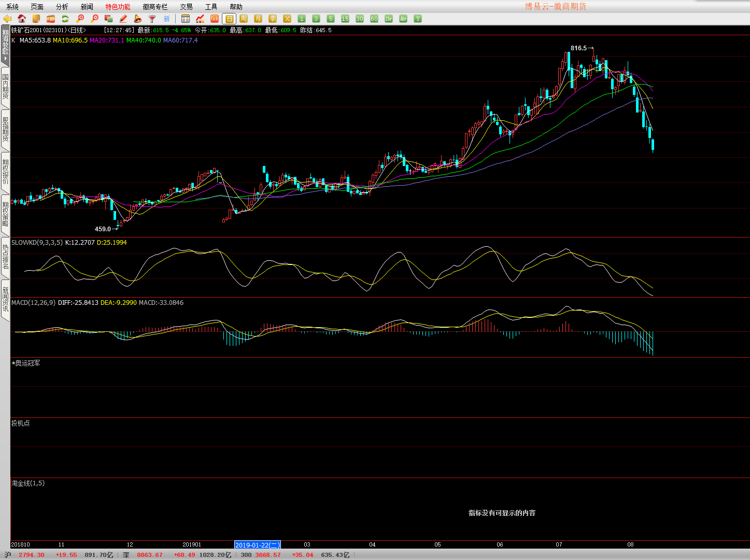Open the 新闻资讯 side tab
This screenshot has height=560, width=750.
5,299
